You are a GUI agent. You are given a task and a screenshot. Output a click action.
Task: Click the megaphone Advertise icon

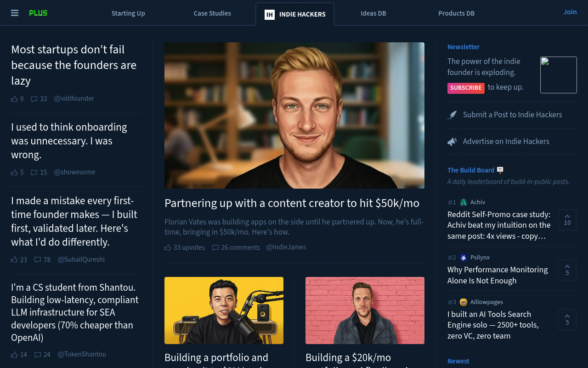point(452,142)
